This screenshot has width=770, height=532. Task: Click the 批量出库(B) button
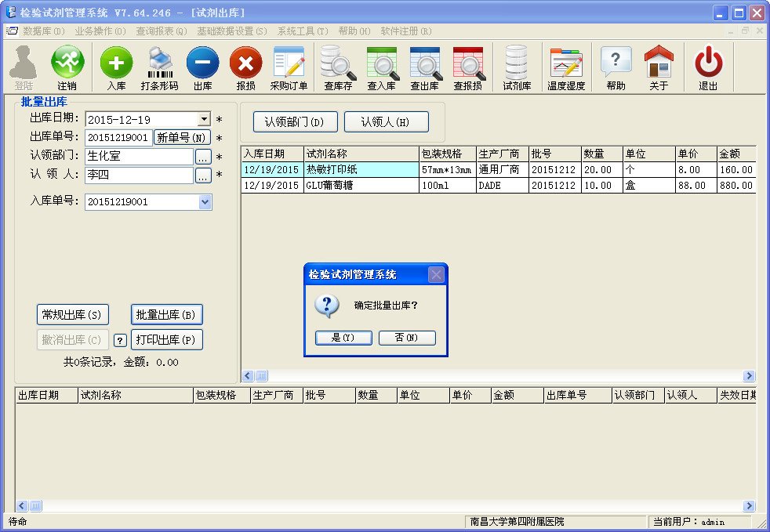166,315
